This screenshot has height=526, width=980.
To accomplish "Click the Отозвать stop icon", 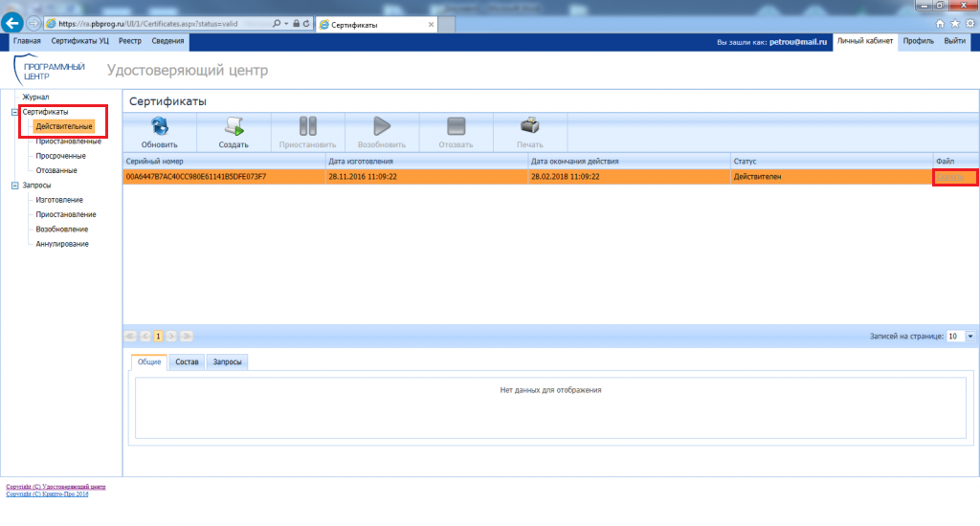I will (456, 126).
